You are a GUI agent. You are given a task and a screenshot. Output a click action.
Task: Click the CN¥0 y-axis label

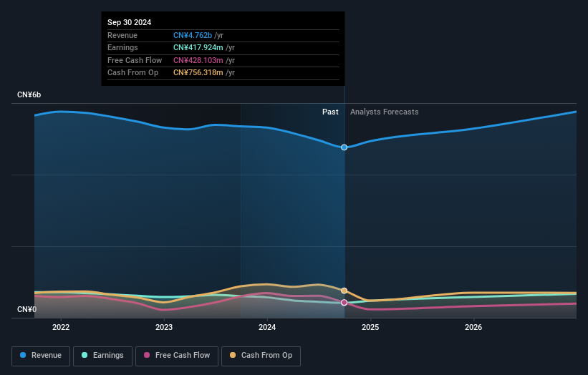(x=26, y=309)
